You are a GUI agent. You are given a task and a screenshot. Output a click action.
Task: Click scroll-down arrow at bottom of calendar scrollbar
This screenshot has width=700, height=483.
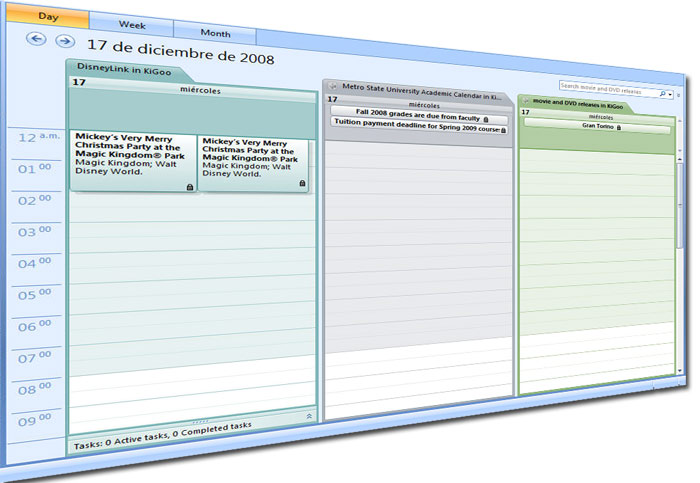[x=680, y=371]
